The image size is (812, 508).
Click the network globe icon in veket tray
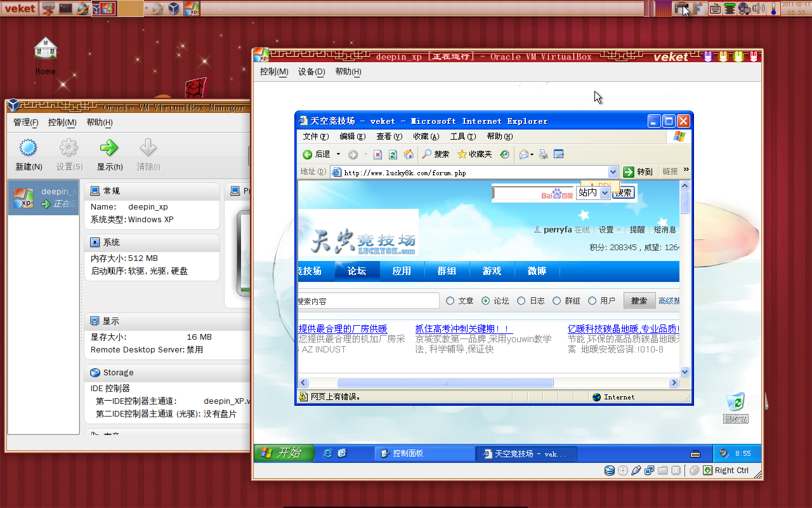(745, 9)
